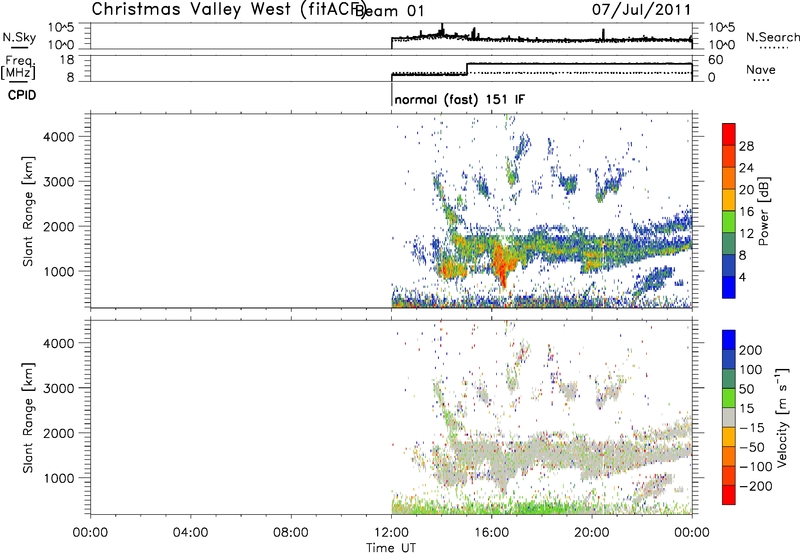Click the "16:00" time tick label
This screenshot has height=554, width=800.
(x=491, y=533)
